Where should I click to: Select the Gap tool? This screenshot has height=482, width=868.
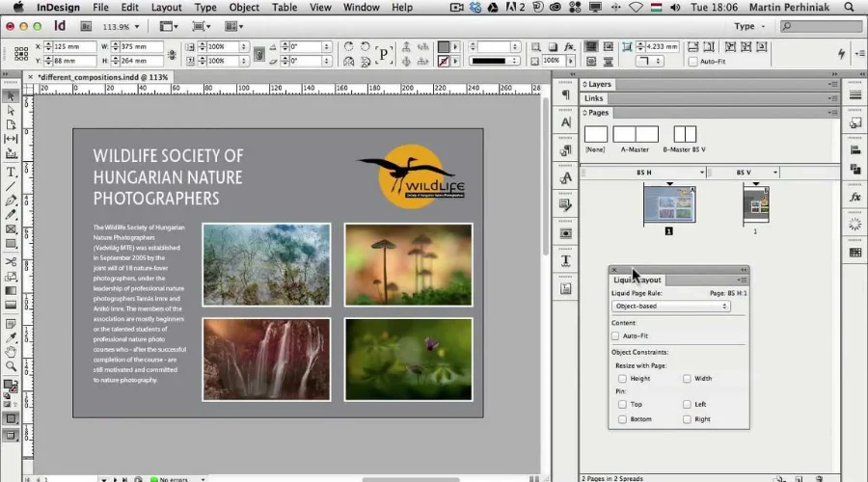(x=11, y=139)
